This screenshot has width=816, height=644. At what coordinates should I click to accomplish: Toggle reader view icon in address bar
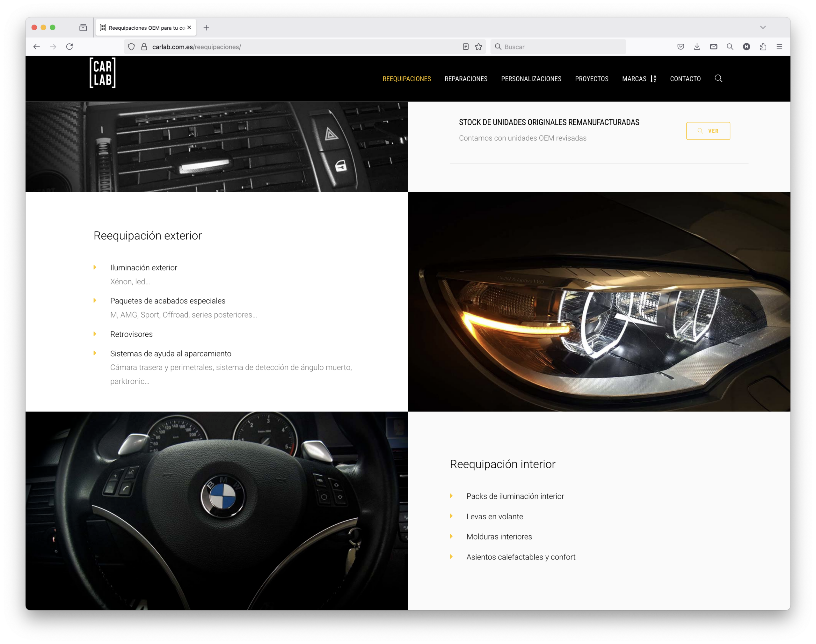(x=466, y=47)
